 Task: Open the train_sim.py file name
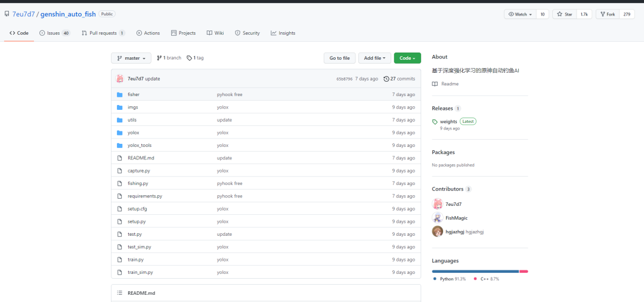141,272
